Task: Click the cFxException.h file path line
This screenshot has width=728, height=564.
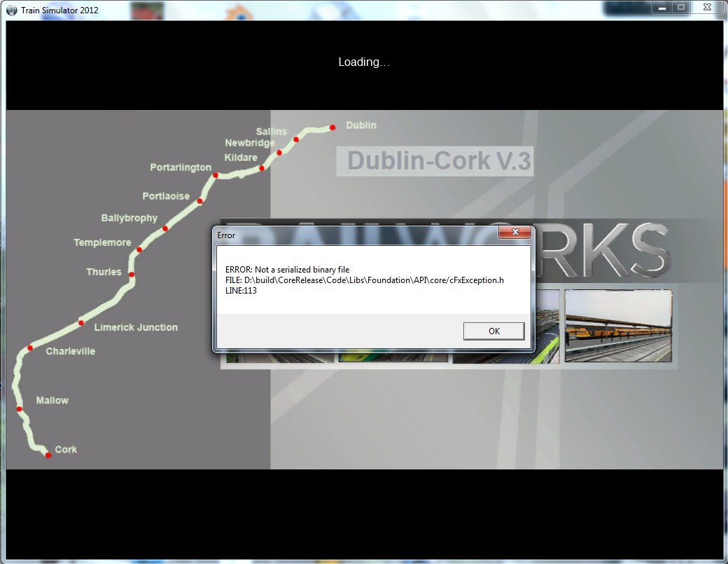Action: click(365, 280)
